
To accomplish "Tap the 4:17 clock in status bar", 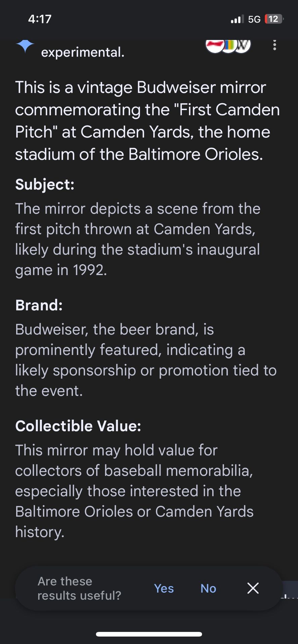I will pyautogui.click(x=40, y=19).
